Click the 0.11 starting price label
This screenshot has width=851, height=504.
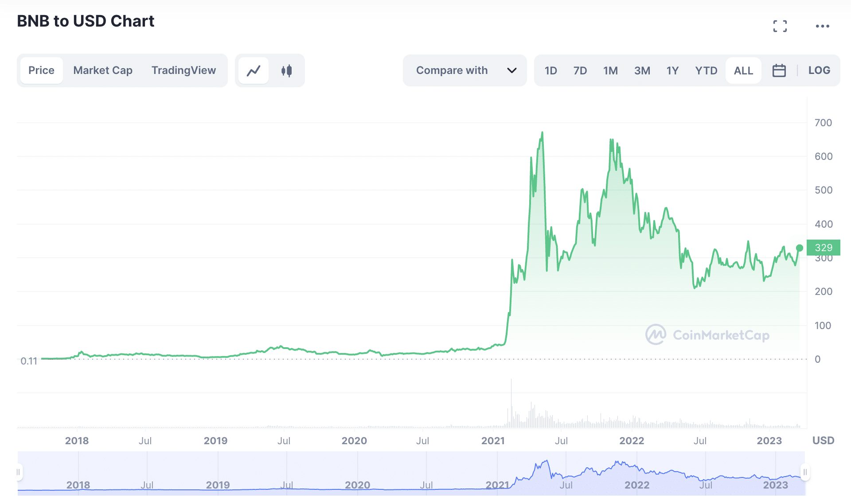[x=29, y=361]
